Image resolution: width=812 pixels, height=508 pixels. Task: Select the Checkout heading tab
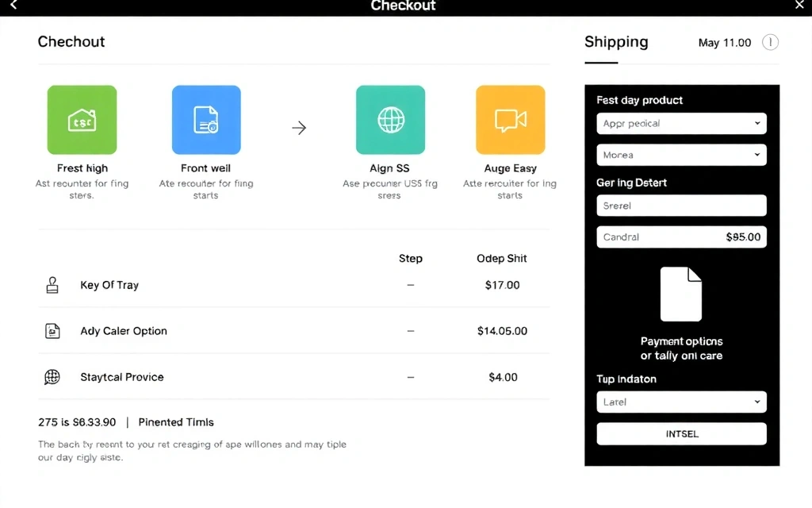tap(71, 41)
